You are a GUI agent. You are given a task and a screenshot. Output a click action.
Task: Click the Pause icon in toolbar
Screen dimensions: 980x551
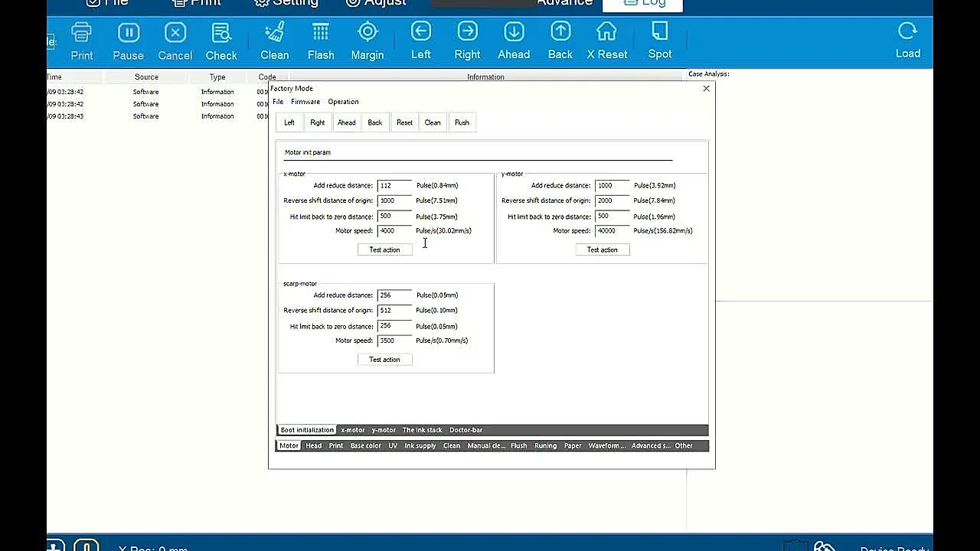pos(128,32)
